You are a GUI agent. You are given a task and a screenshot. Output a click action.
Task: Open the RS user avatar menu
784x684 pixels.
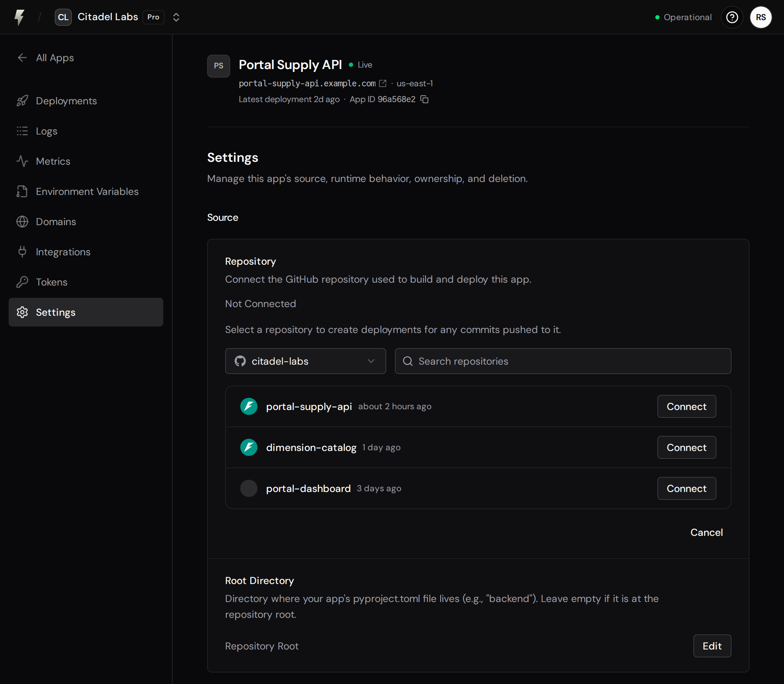(761, 17)
